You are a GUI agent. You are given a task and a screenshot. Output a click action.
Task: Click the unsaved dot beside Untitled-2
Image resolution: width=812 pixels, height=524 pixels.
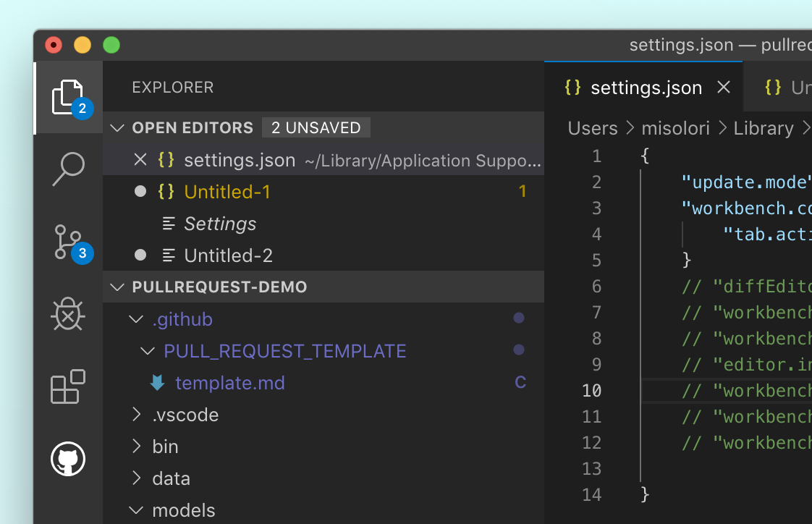pyautogui.click(x=140, y=255)
